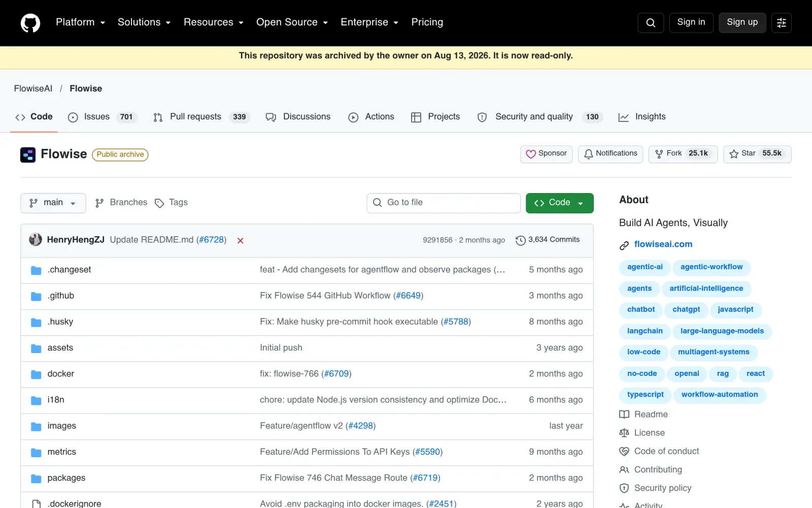Open the Resources dropdown

[x=214, y=22]
